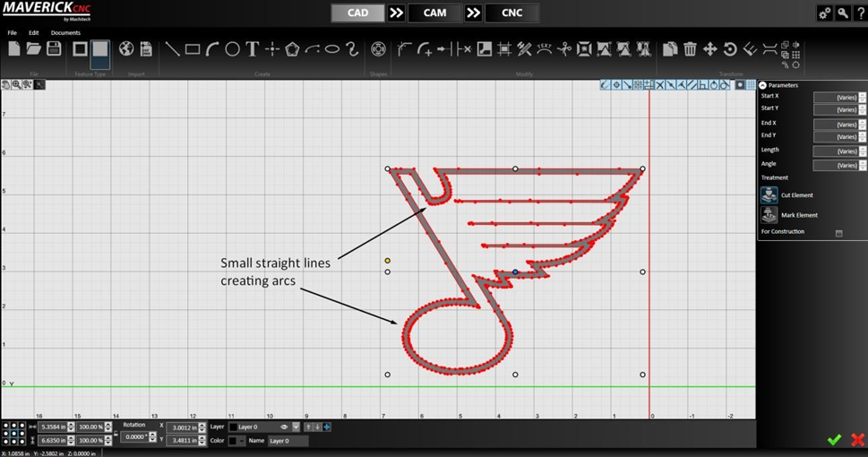Select the filled Feature Type toggle
Image resolution: width=868 pixels, height=457 pixels.
[100, 53]
